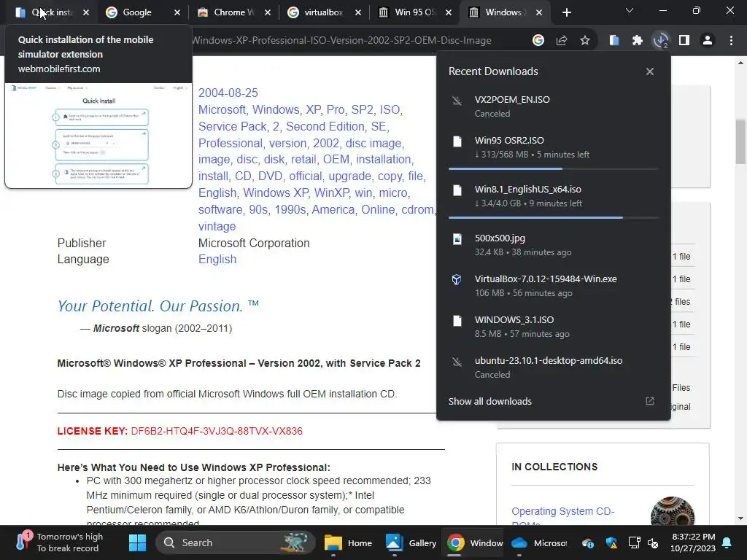
Task: Open the 500x500.jpg download
Action: (554, 245)
